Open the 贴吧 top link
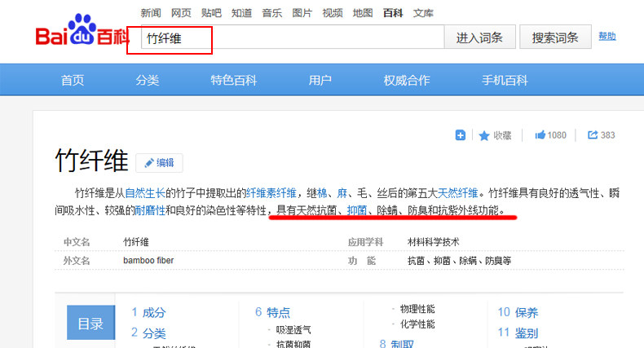 click(x=211, y=13)
